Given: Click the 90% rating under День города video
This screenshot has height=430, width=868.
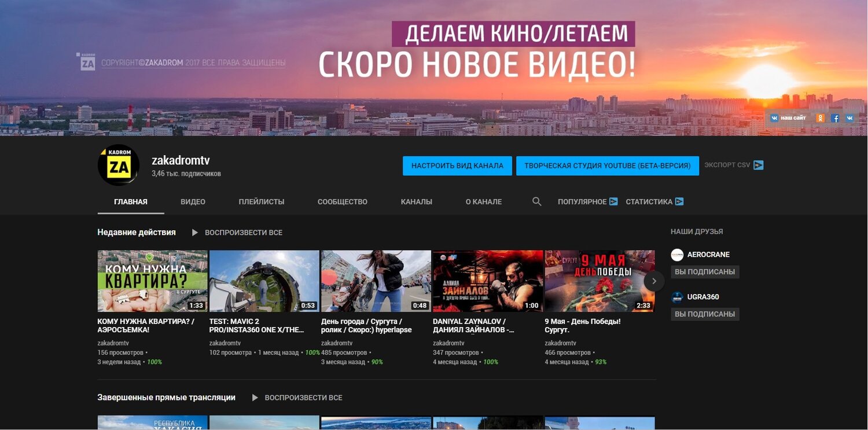Looking at the screenshot, I should (377, 362).
